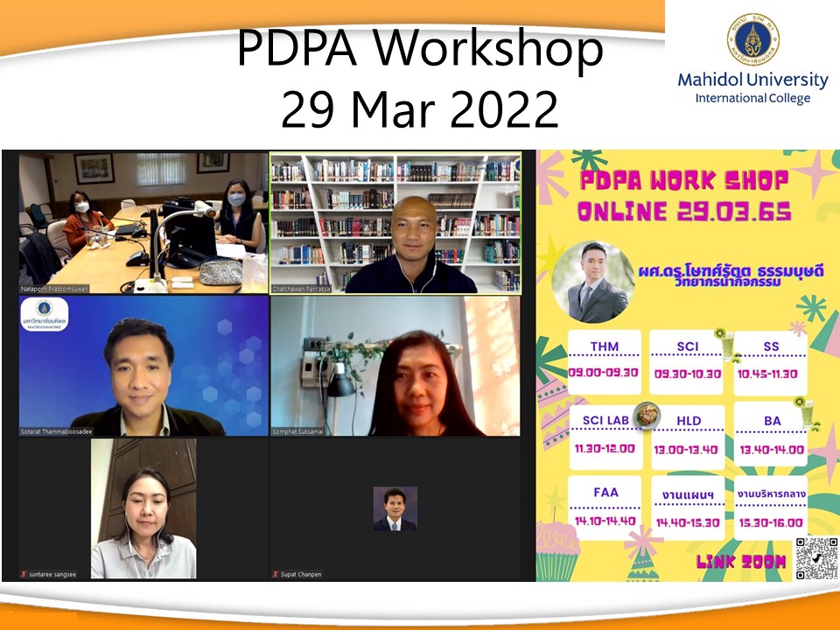
Task: Select the Chatchawan Panraksa video tile
Action: (395, 223)
